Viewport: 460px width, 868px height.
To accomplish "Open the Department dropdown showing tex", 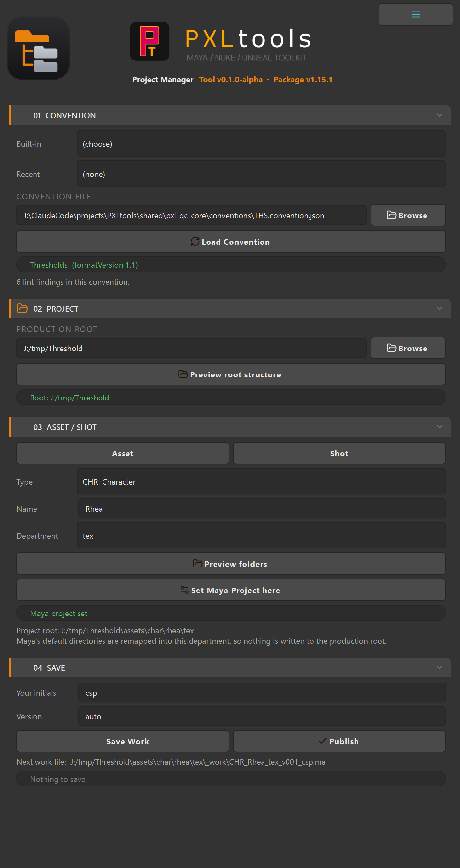I will tap(261, 535).
